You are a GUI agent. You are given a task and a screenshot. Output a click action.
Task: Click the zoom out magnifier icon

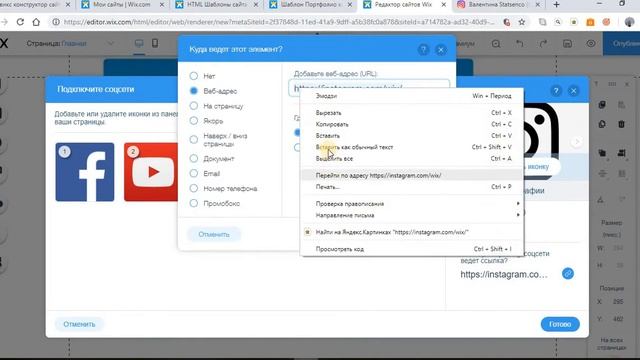[x=496, y=44]
